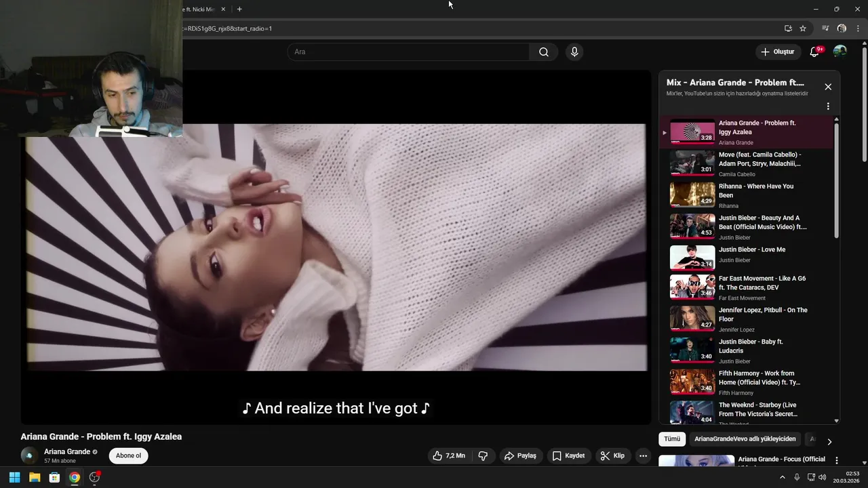This screenshot has width=868, height=488.
Task: Play Justin Bieber Beauty And A Beat
Action: coord(747,227)
